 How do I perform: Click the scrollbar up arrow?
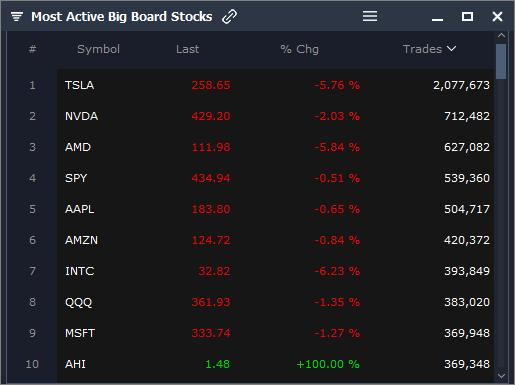tap(501, 35)
